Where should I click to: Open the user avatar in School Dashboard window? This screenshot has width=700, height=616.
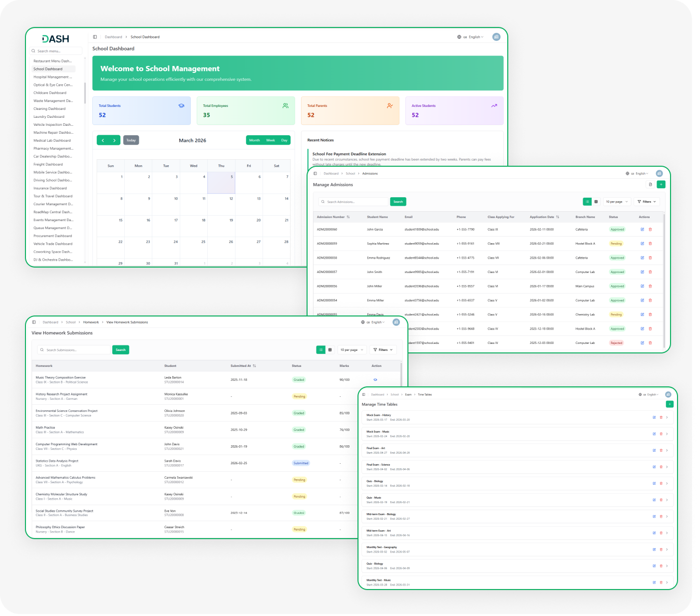point(496,37)
